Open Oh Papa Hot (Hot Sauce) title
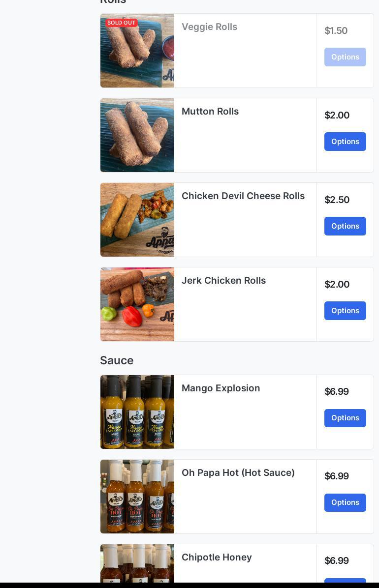379x588 pixels. point(238,473)
